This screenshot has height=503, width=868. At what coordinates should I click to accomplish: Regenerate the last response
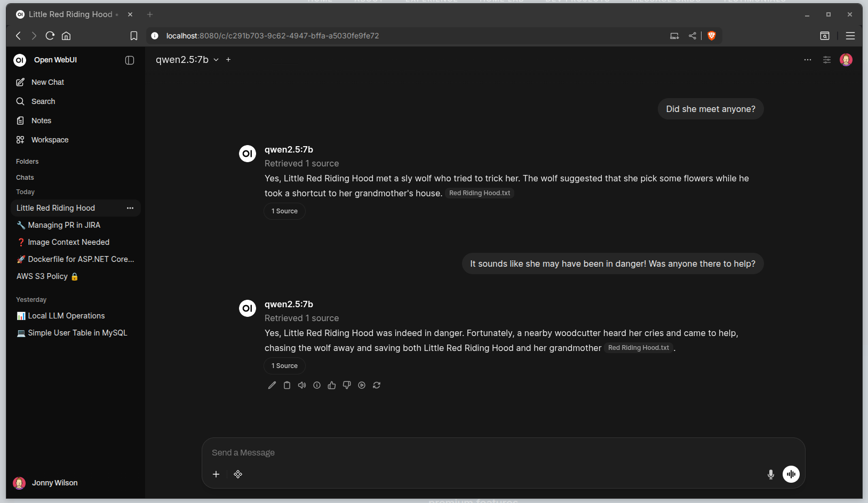pos(377,385)
